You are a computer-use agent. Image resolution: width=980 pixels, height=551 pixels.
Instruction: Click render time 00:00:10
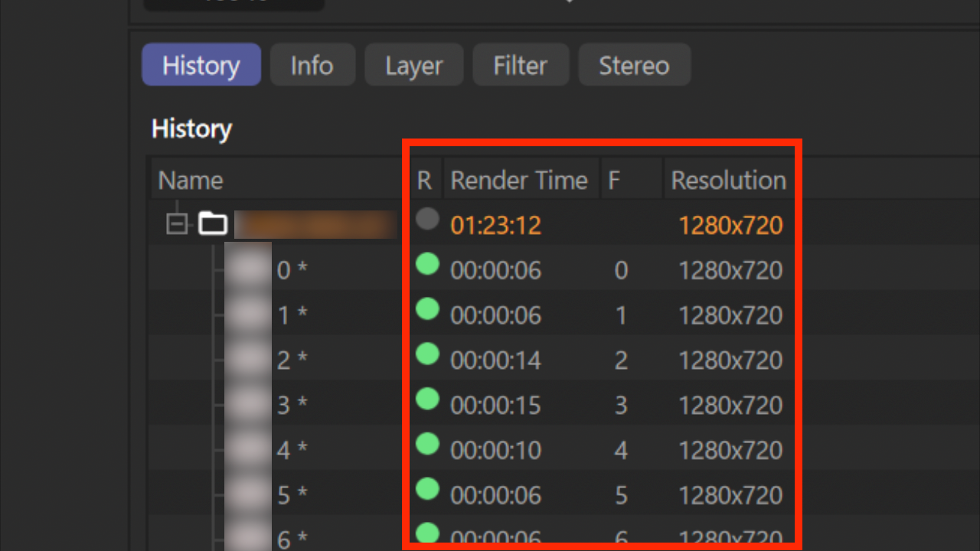[x=496, y=450]
